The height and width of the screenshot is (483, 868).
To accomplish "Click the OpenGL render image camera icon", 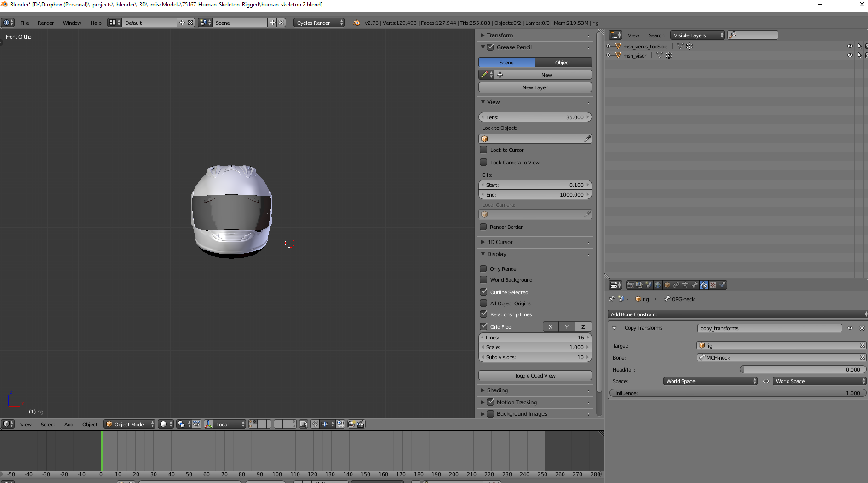I will click(352, 424).
